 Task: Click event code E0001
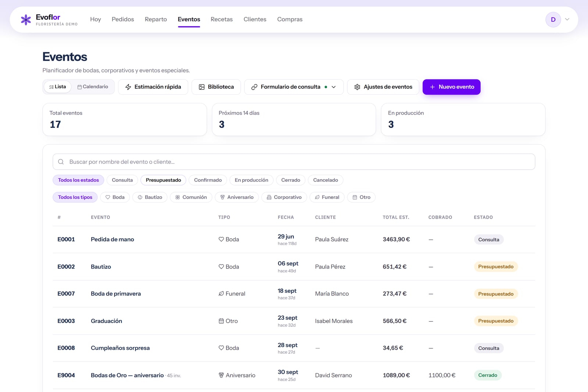[x=66, y=240]
